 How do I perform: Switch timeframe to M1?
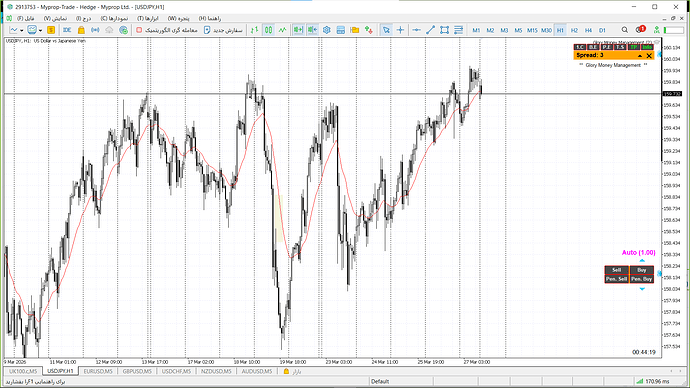(476, 30)
